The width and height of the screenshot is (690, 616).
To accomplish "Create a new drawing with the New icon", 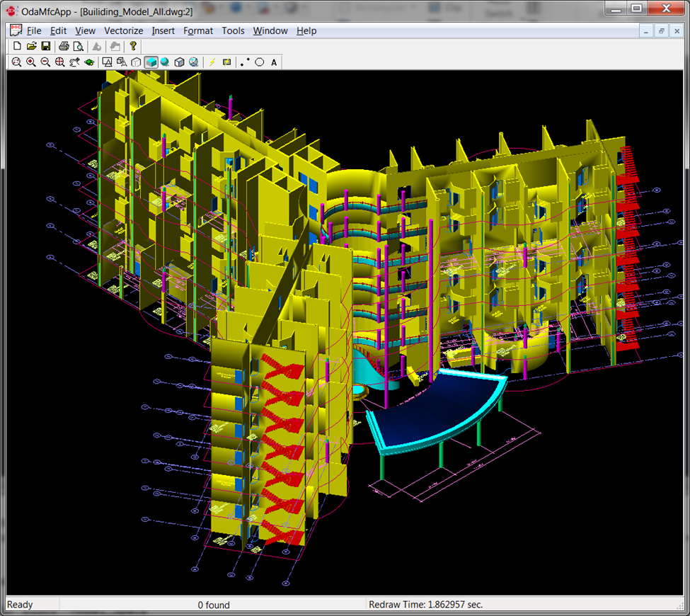I will [x=16, y=45].
